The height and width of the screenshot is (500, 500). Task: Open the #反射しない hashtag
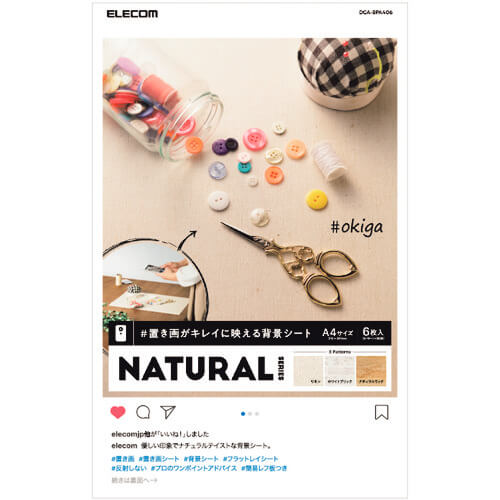coord(129,468)
